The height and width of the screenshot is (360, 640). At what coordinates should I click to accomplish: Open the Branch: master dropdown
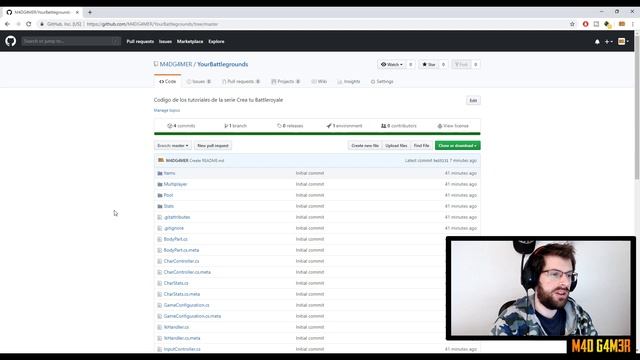point(173,146)
